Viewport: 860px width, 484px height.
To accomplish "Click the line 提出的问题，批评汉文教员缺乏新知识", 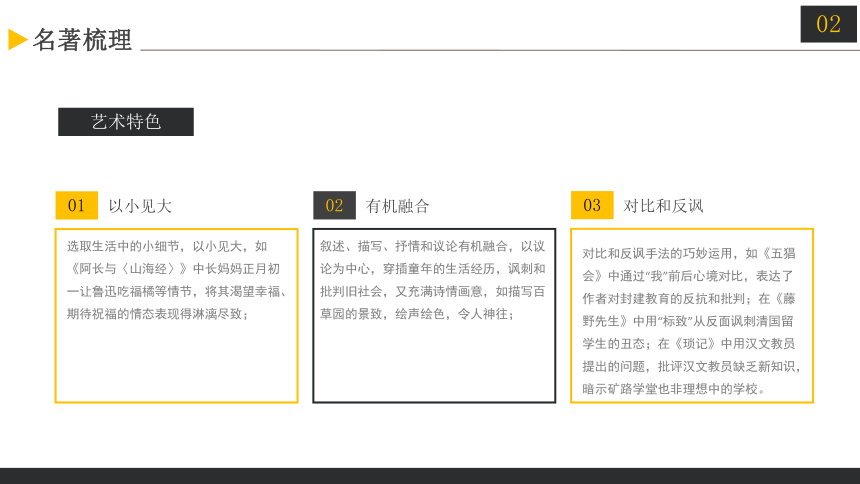I will coord(692,366).
